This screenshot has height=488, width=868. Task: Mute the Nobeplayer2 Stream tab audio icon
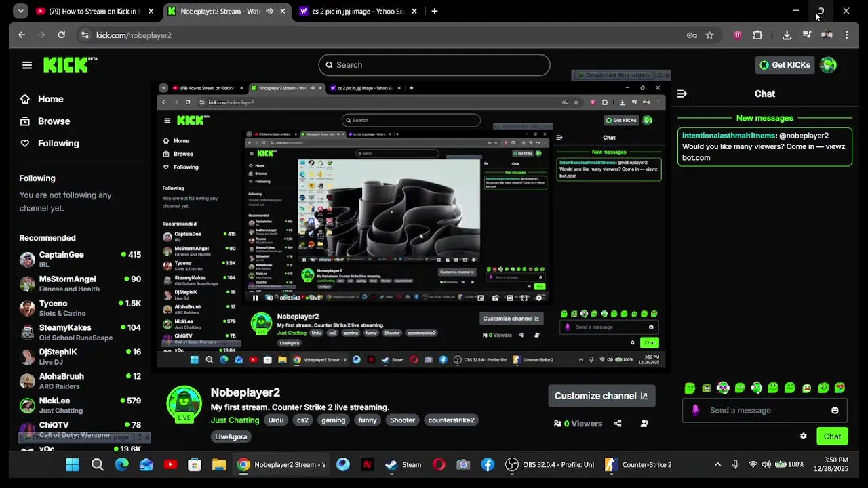(269, 11)
